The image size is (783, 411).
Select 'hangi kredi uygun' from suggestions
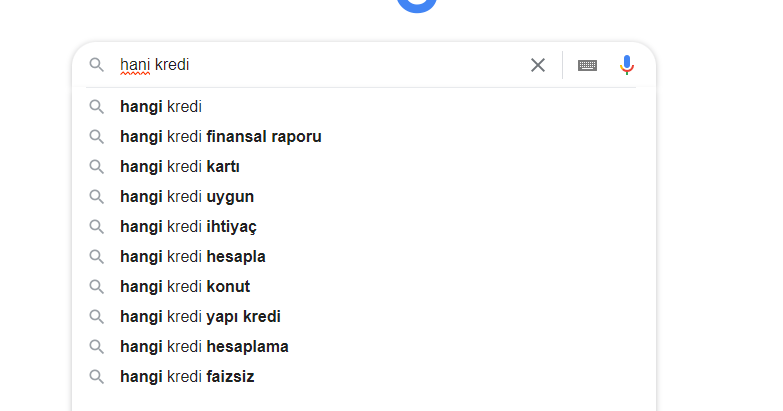click(x=364, y=197)
